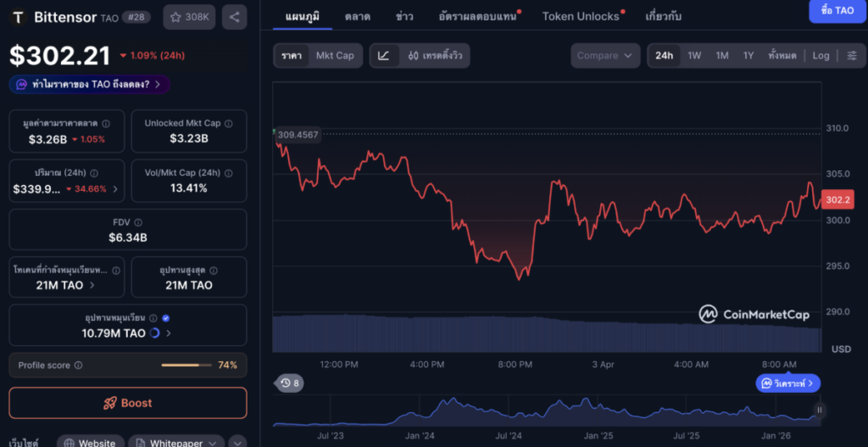Click the Profile score progress bar

pos(186,365)
